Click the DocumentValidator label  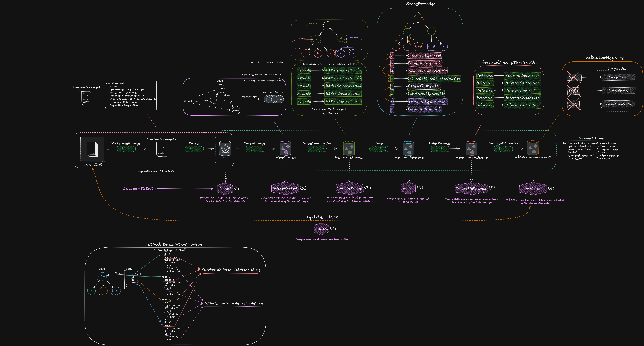coord(503,143)
